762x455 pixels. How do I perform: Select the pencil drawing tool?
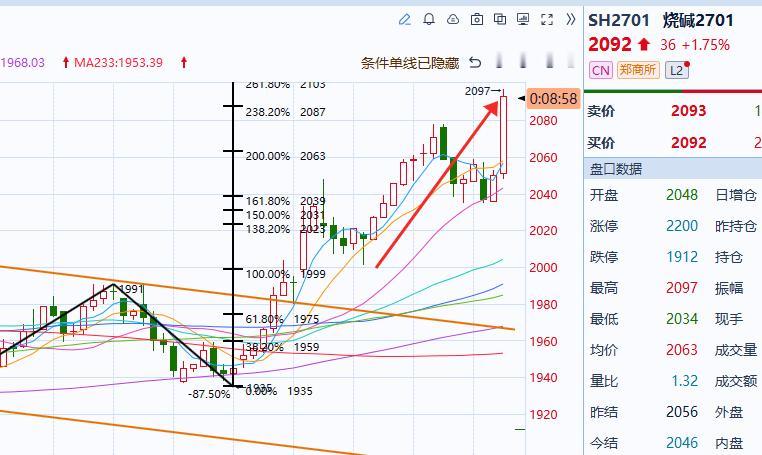coord(404,19)
